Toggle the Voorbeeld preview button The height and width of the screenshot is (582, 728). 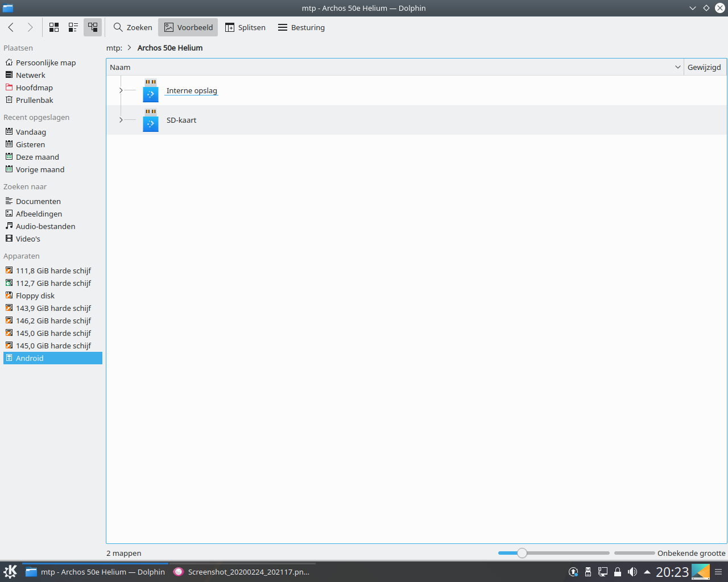(188, 27)
